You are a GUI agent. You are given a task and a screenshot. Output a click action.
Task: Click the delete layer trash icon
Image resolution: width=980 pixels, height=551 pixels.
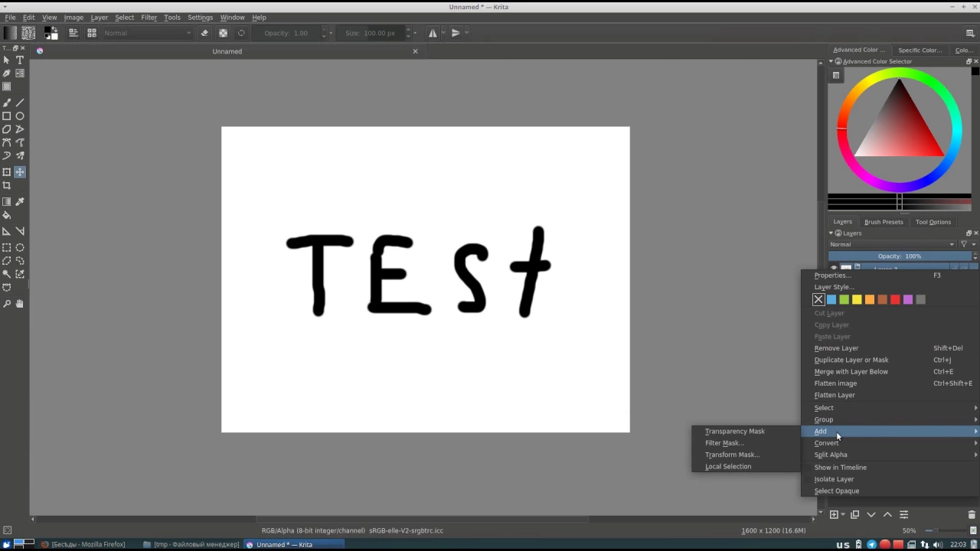[x=972, y=515]
